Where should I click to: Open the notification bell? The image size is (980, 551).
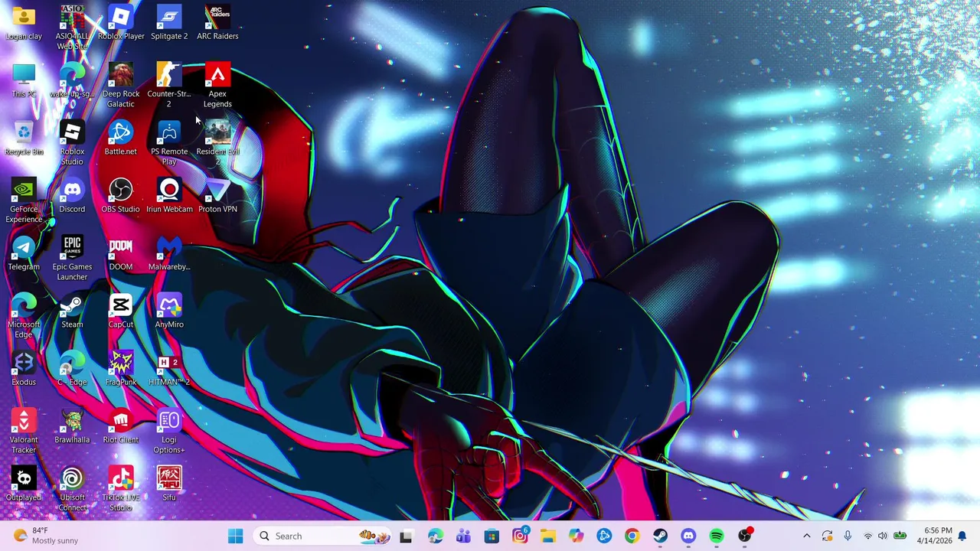962,536
